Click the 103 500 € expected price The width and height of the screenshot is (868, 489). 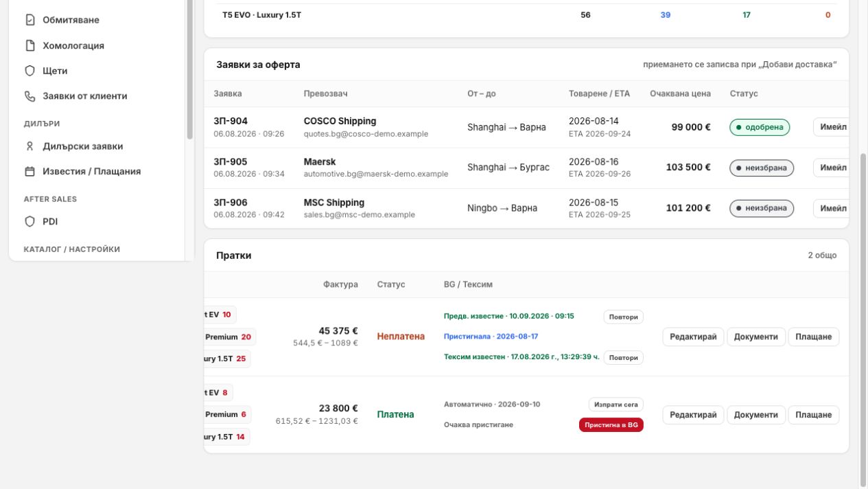688,168
